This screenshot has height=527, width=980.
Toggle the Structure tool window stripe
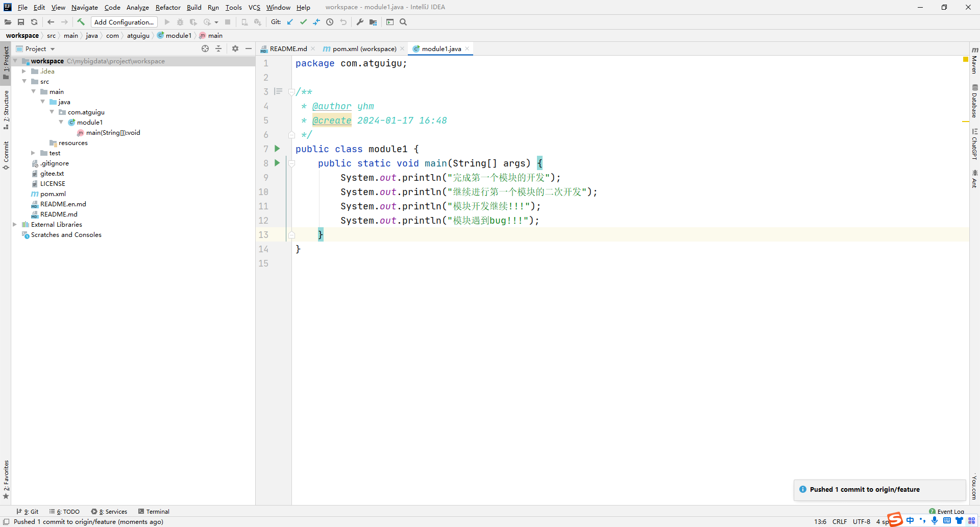[6, 109]
